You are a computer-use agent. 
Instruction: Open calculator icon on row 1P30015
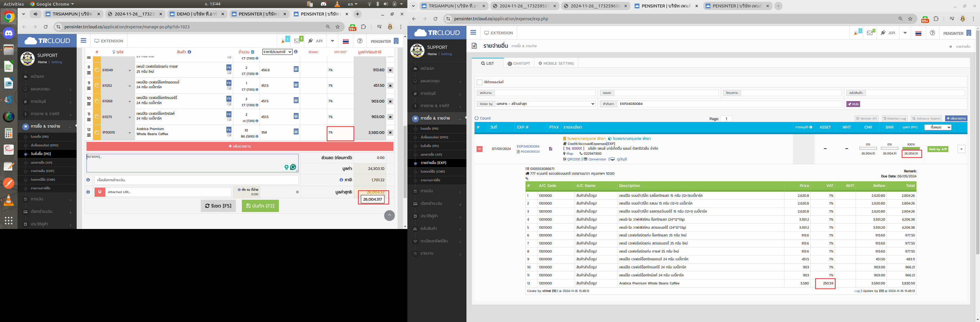(296, 131)
